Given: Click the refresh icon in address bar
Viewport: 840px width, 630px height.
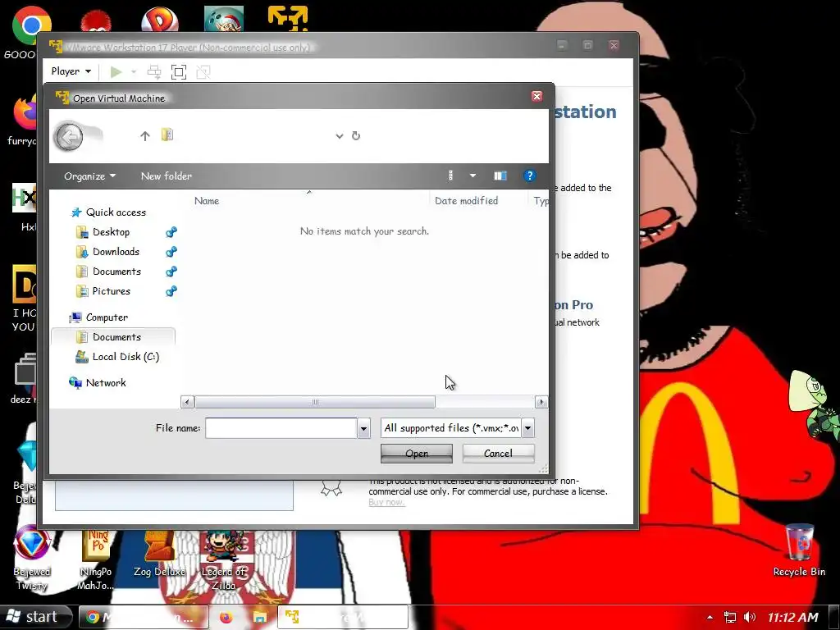Looking at the screenshot, I should tap(356, 135).
